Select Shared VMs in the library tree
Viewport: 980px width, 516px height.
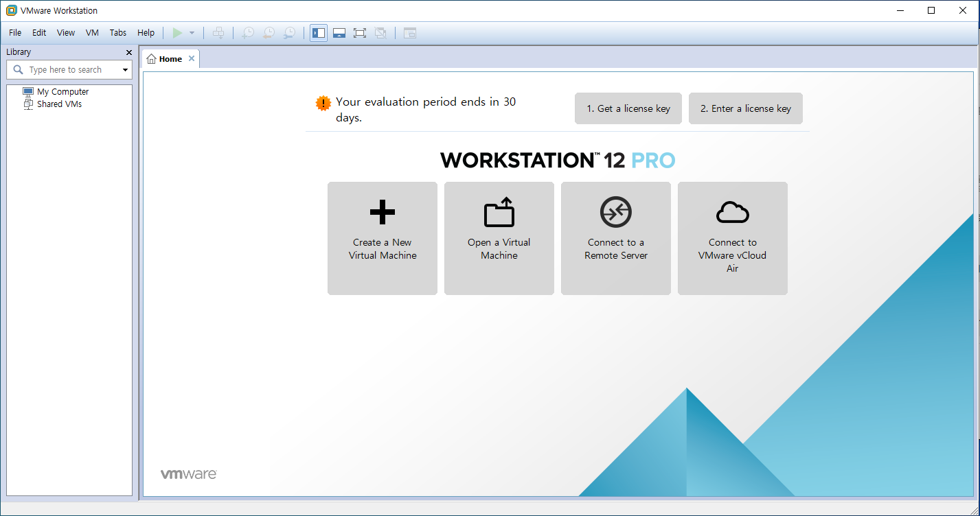(59, 104)
